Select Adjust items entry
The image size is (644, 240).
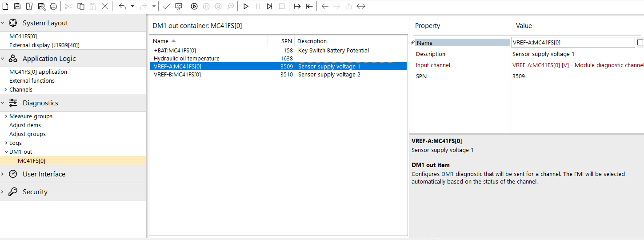click(x=25, y=125)
